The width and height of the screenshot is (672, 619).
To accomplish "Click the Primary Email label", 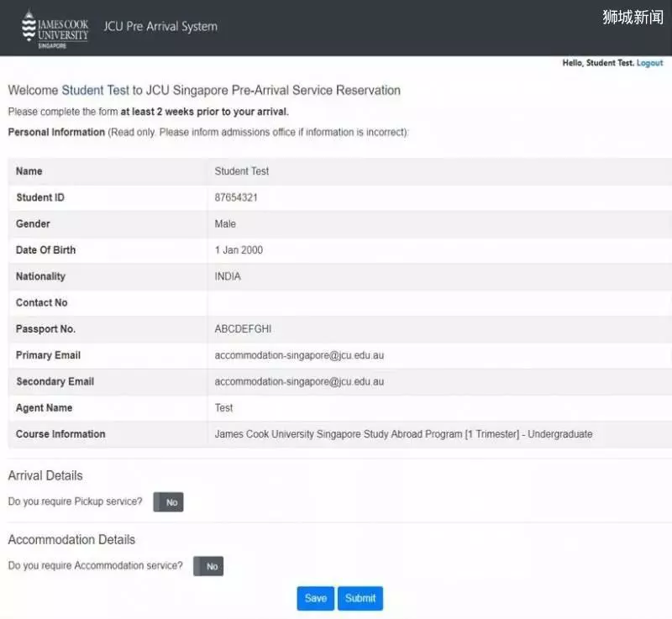I will click(48, 355).
